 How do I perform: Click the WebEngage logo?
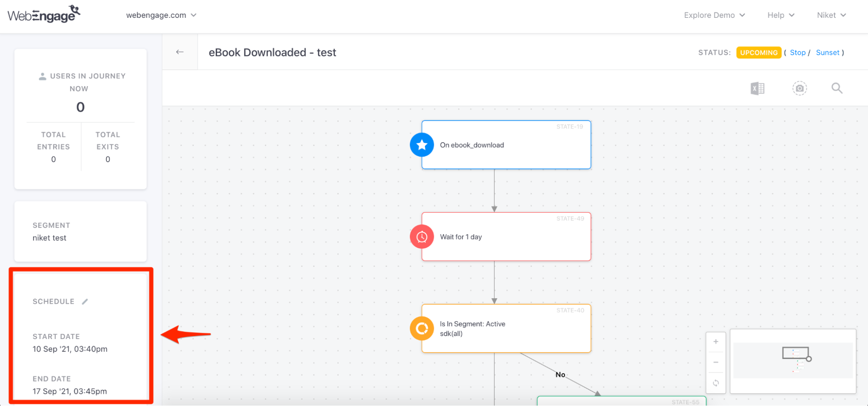click(x=44, y=15)
